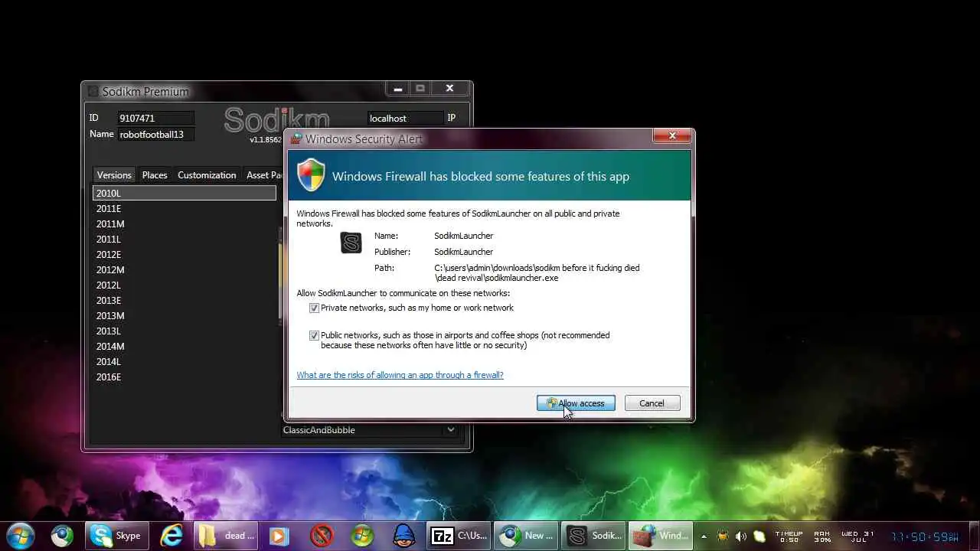Select version 2014L in the list
This screenshot has width=980, height=551.
185,362
